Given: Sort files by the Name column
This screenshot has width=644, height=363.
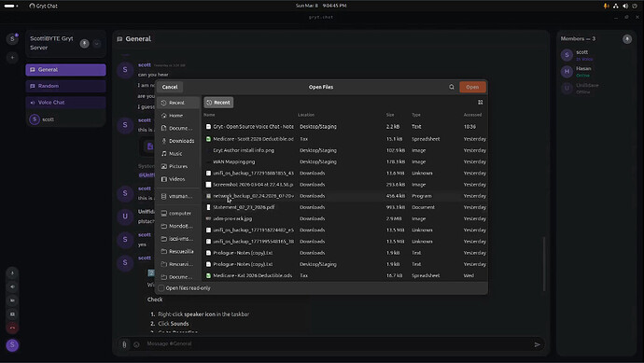Looking at the screenshot, I should 209,115.
